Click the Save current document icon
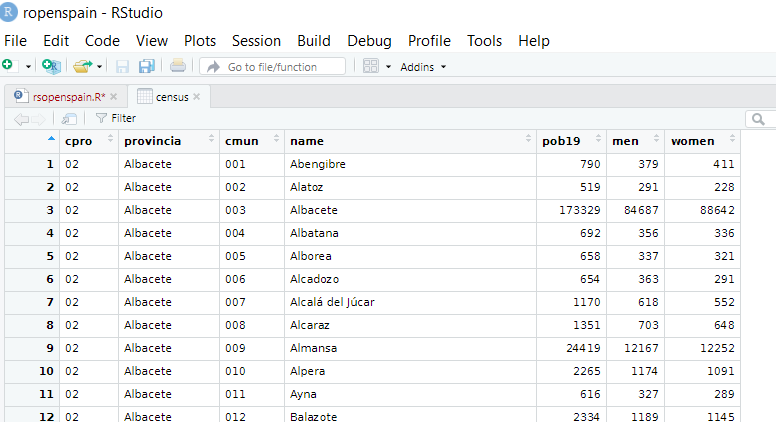Viewport: 776px width, 422px height. [122, 66]
